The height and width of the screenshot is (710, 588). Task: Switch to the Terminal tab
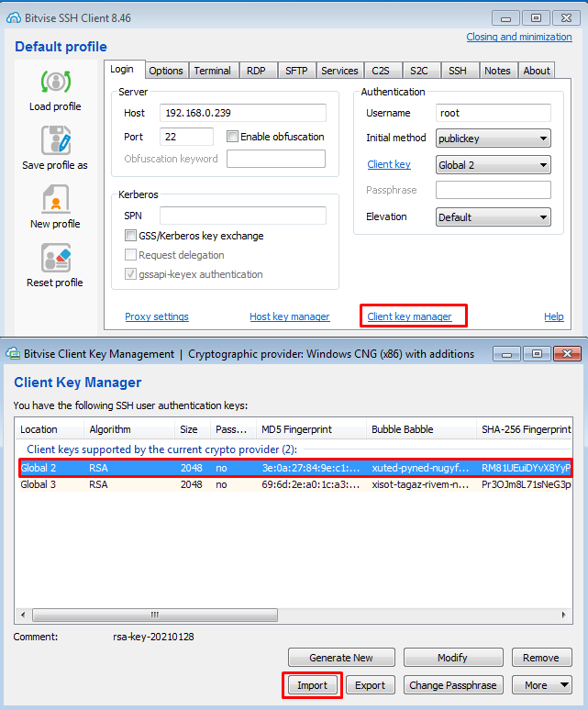pyautogui.click(x=212, y=71)
